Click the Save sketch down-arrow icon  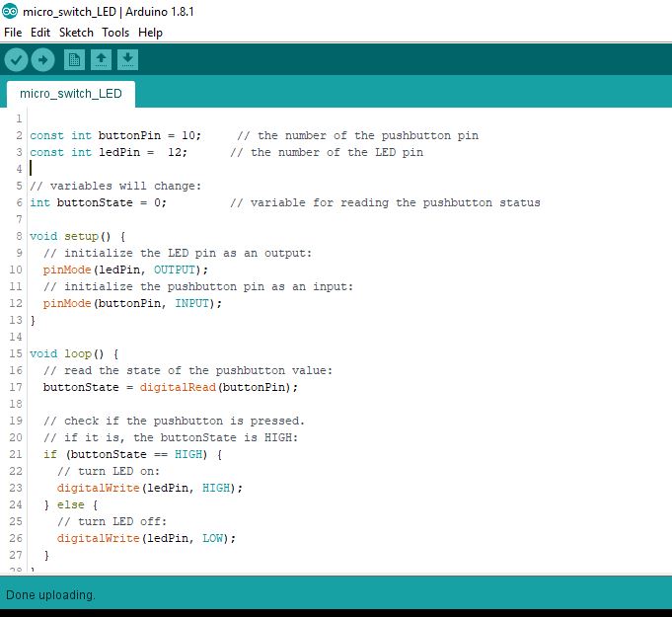click(127, 59)
